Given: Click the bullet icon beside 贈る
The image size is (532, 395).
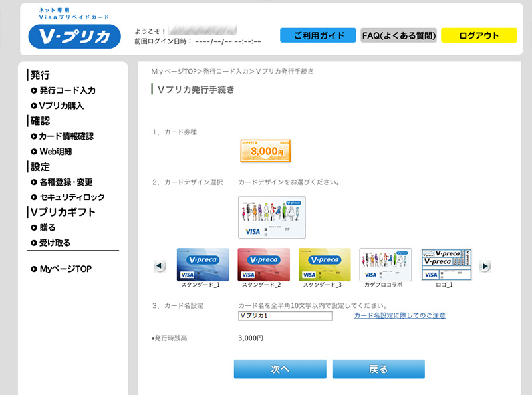Looking at the screenshot, I should pyautogui.click(x=34, y=227).
